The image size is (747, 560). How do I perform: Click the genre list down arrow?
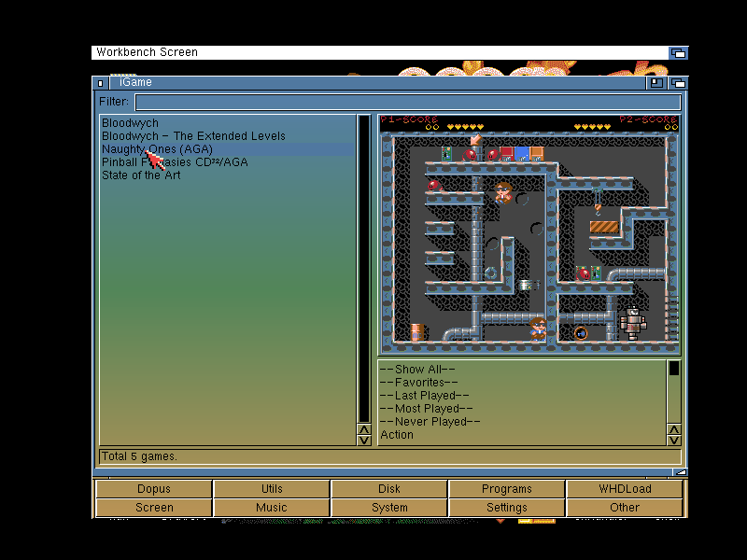[x=672, y=438]
